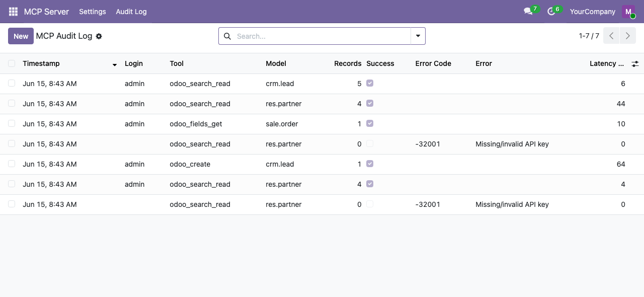Click the search input field

pos(322,36)
